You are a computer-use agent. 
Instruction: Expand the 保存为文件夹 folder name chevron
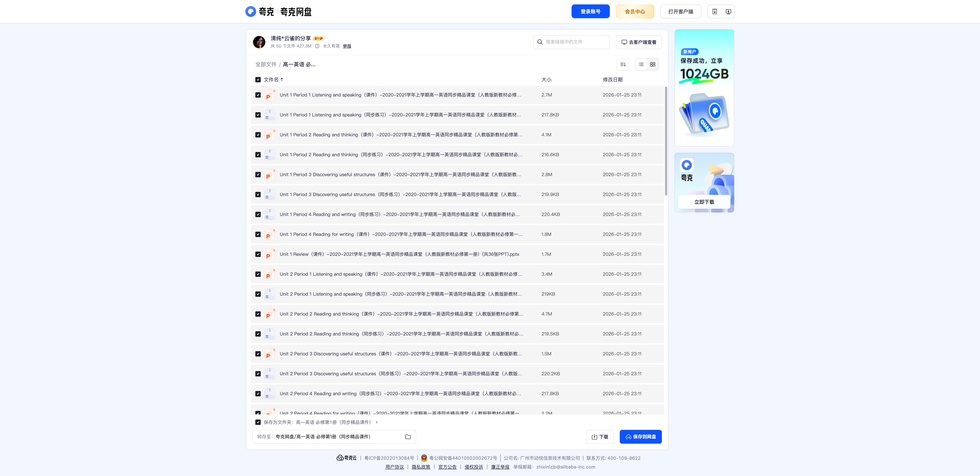tap(377, 422)
